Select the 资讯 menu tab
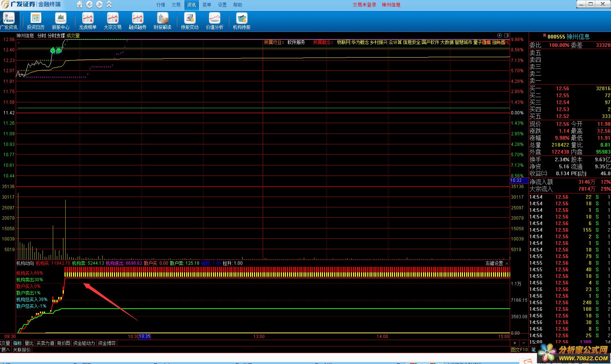611x364 pixels. [x=191, y=5]
